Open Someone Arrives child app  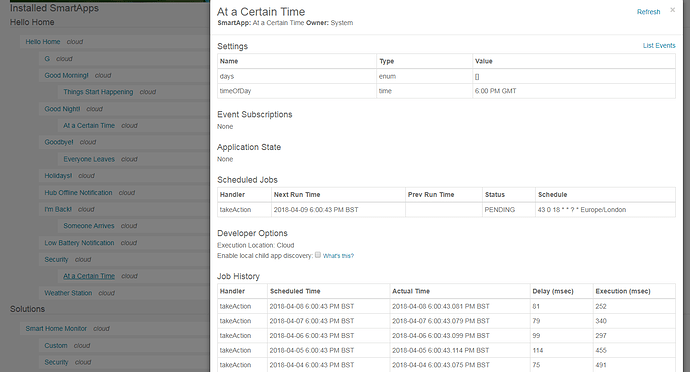88,226
